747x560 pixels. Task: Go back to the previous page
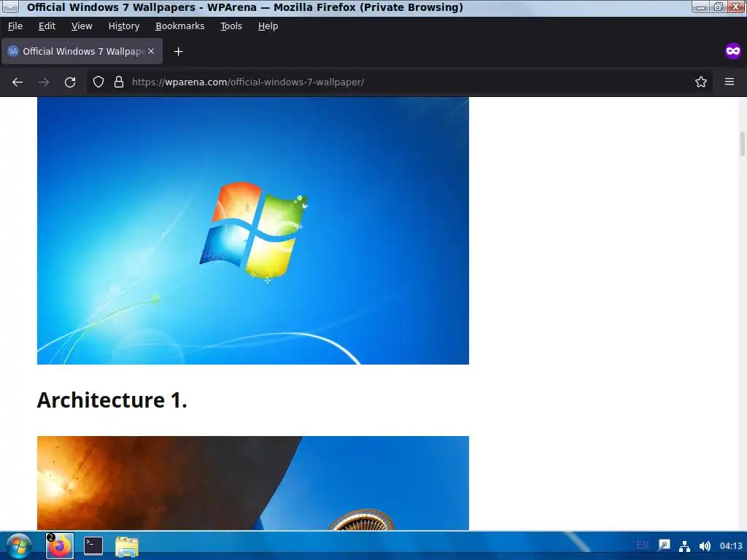point(18,82)
